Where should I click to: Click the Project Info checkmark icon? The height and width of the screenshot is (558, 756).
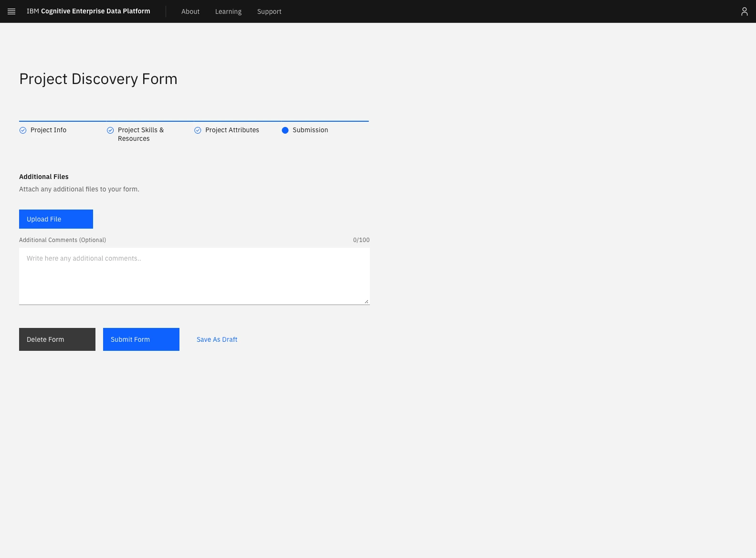pyautogui.click(x=23, y=130)
